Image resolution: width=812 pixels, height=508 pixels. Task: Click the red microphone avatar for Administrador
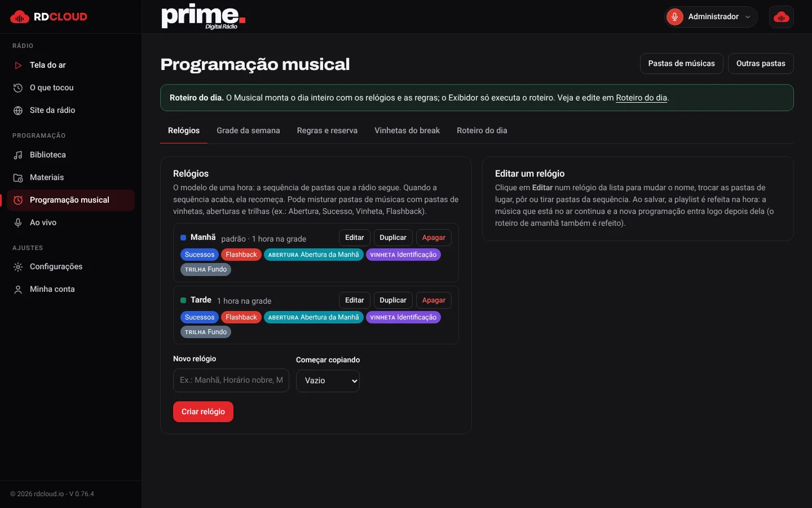click(674, 17)
